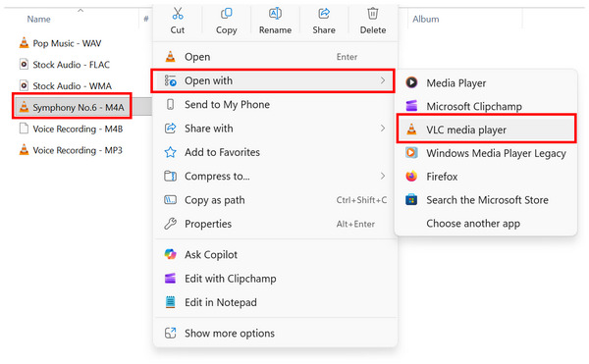Choose Firefox to open the file
The image size is (589, 364).
(x=486, y=177)
